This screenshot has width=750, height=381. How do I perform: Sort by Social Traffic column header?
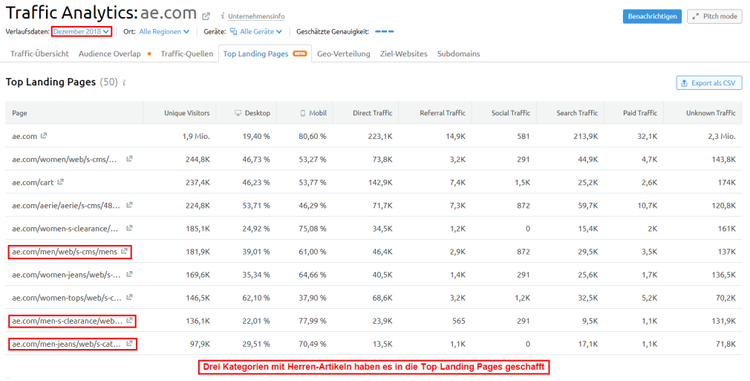tap(511, 113)
